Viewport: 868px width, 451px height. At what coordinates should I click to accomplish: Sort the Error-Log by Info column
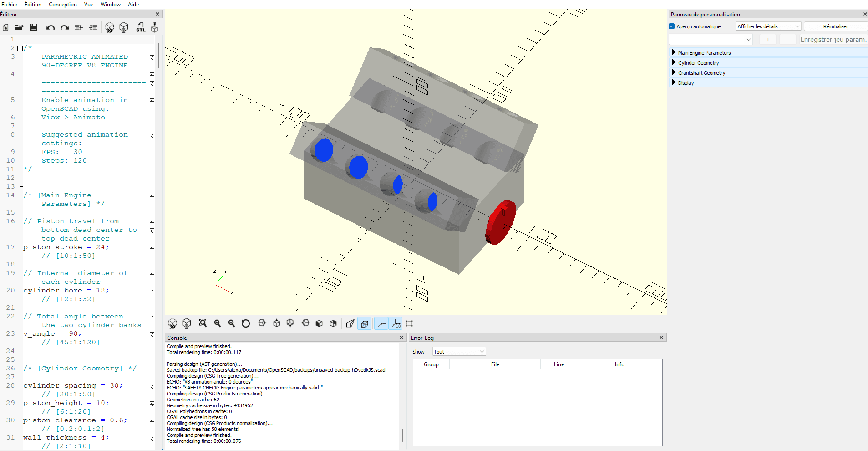coord(619,364)
